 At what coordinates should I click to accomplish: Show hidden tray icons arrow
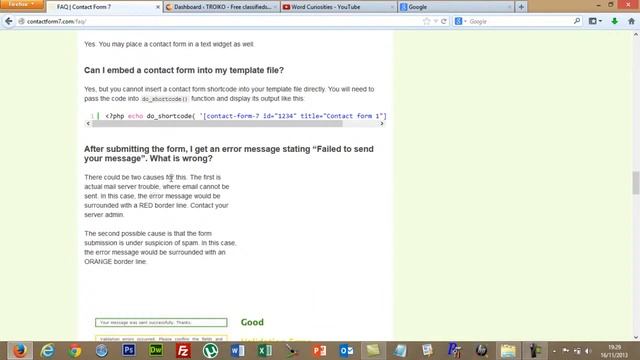(x=554, y=351)
